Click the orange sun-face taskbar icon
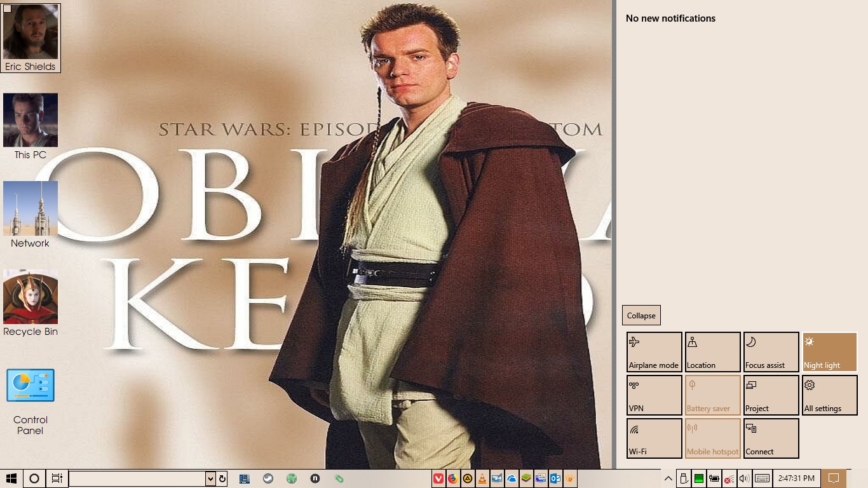 [x=570, y=478]
